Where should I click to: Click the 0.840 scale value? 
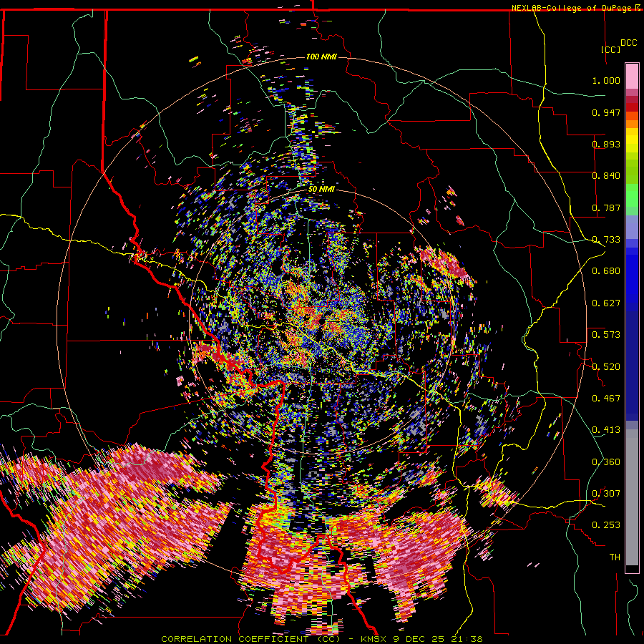click(606, 176)
